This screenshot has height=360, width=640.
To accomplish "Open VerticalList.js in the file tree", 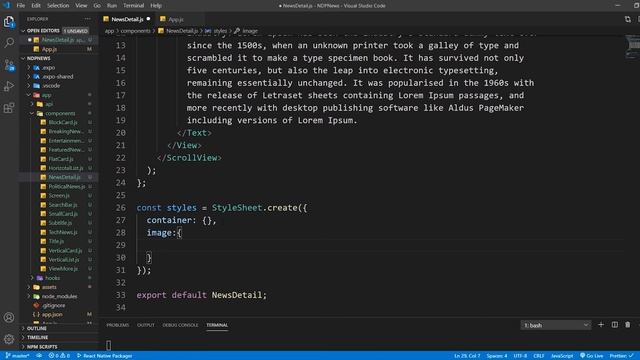I will point(64,260).
